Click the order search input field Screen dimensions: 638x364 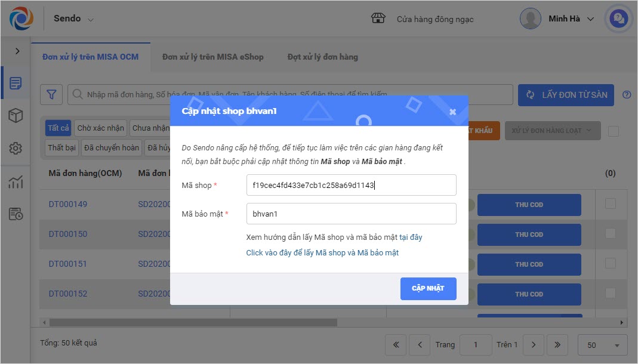click(x=289, y=94)
